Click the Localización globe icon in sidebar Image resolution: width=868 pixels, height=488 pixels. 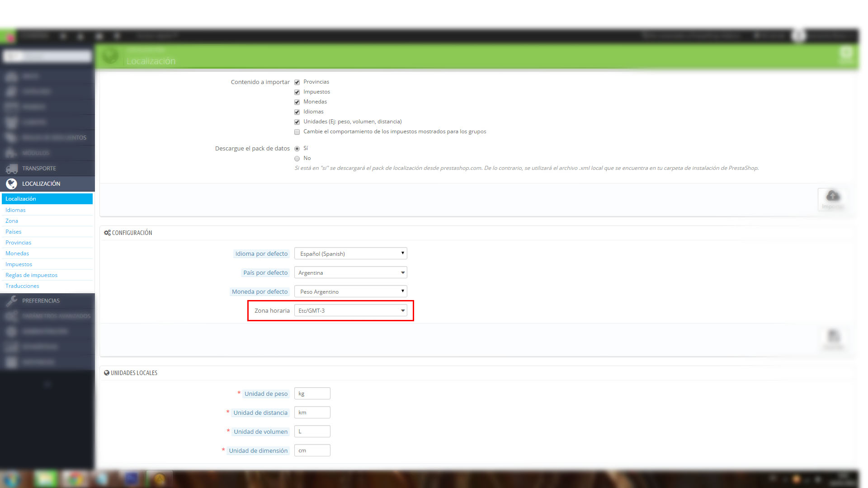coord(12,184)
